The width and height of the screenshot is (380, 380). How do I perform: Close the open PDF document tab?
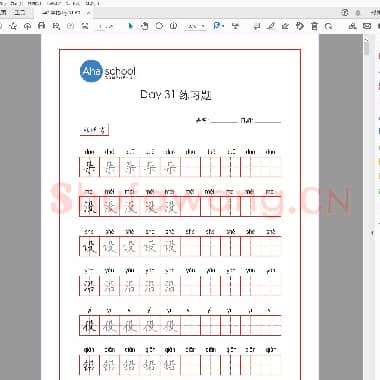click(x=88, y=13)
